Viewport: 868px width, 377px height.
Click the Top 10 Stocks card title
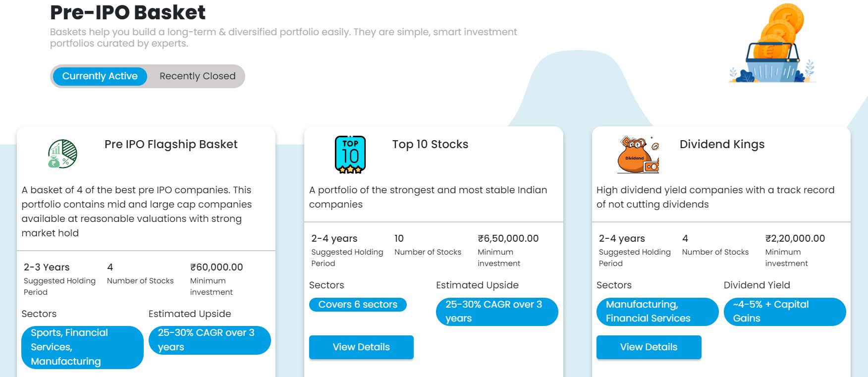[x=430, y=144]
